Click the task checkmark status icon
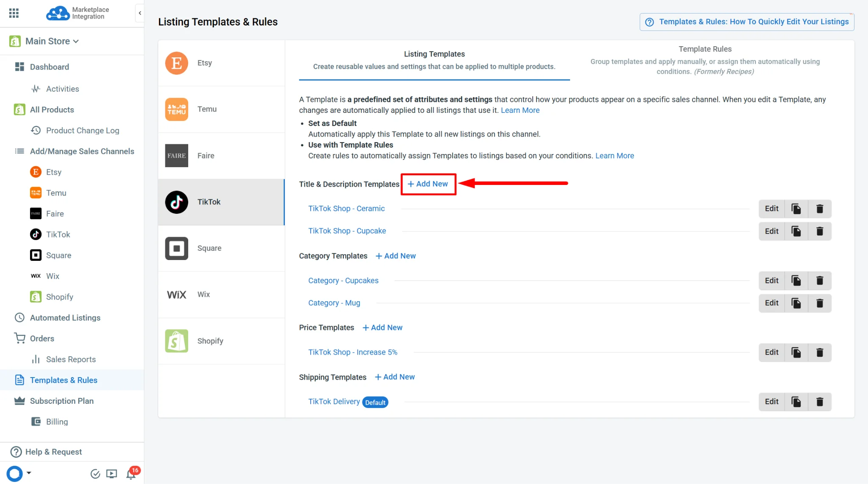Image resolution: width=868 pixels, height=484 pixels. point(95,474)
